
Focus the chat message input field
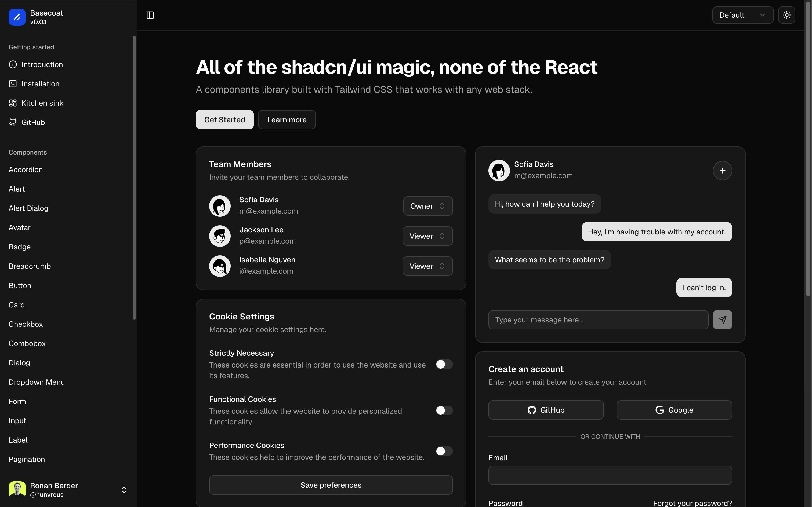click(598, 319)
